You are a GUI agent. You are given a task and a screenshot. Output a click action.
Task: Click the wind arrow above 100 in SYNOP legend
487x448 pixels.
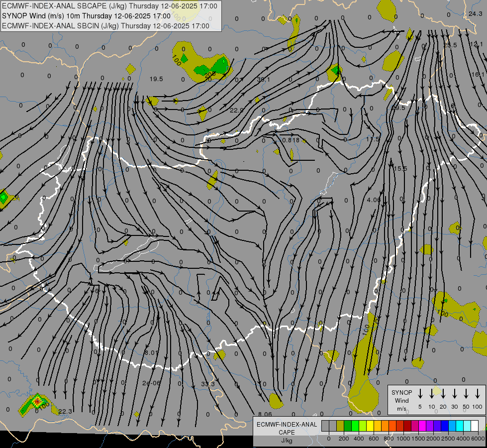(478, 394)
